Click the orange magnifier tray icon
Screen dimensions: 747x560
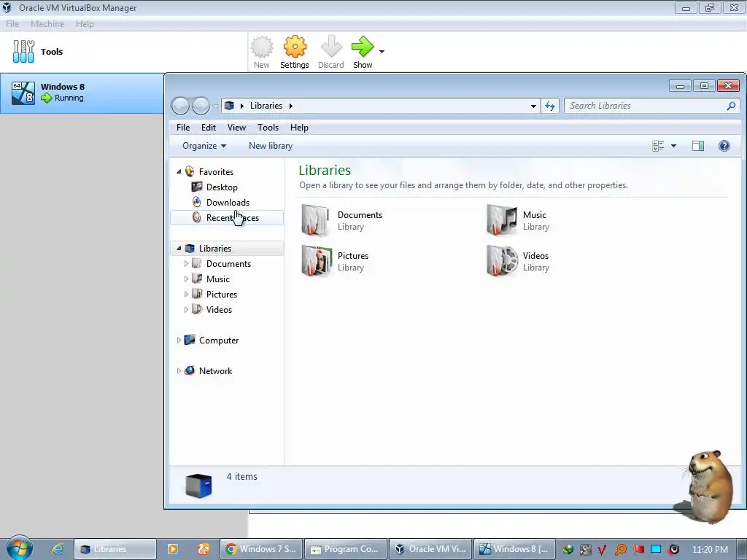pos(620,550)
